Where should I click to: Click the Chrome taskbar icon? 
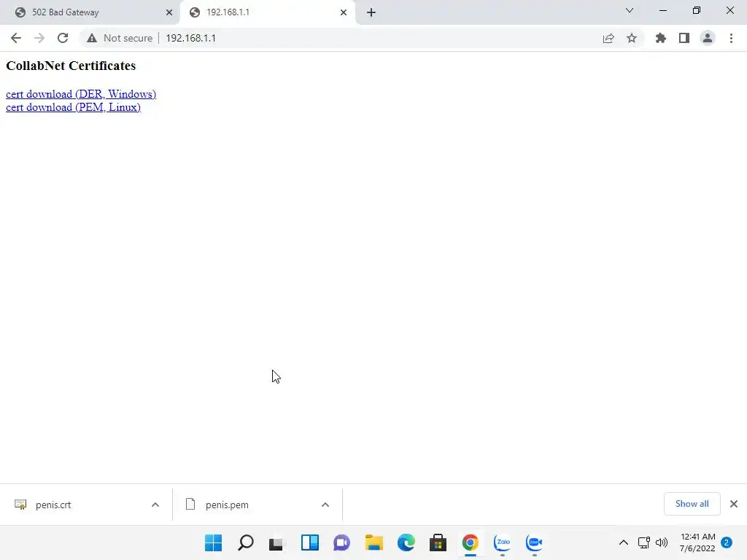471,542
